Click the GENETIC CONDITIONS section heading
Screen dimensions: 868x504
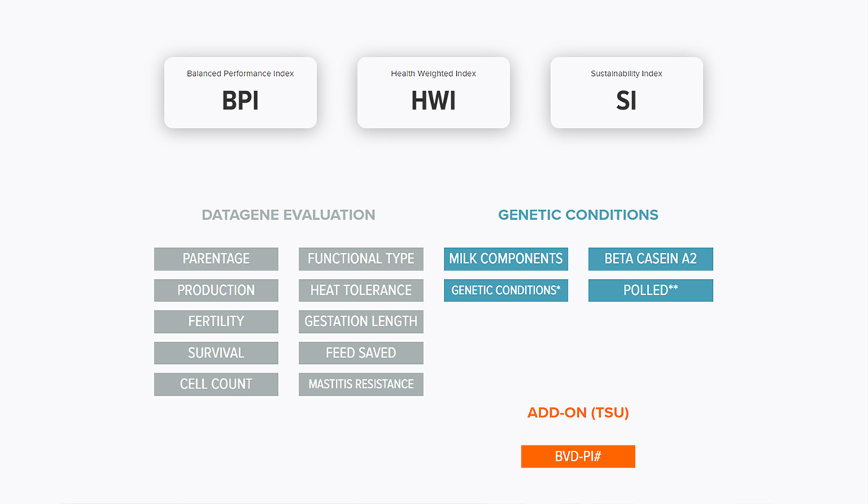click(x=578, y=215)
